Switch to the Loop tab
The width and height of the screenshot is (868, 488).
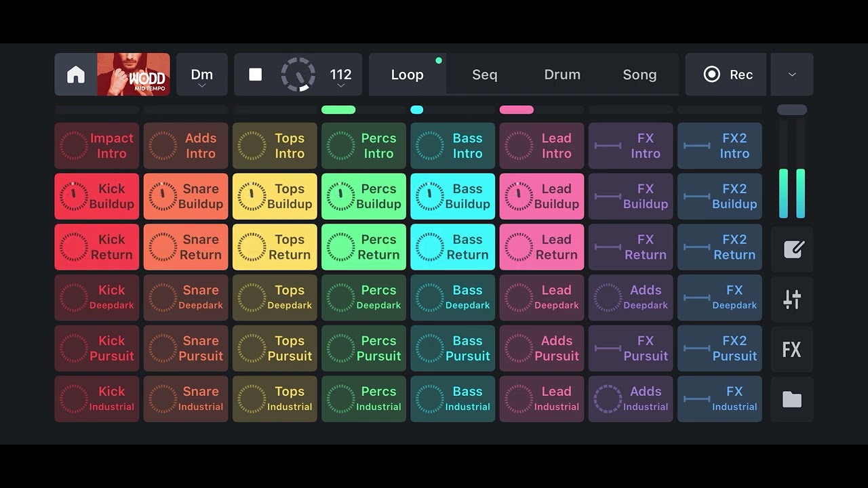408,75
